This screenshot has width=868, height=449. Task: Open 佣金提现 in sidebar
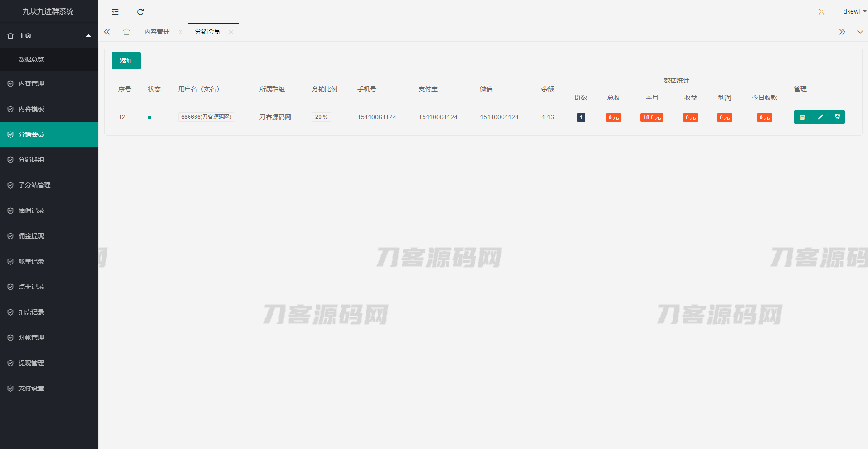pyautogui.click(x=31, y=236)
